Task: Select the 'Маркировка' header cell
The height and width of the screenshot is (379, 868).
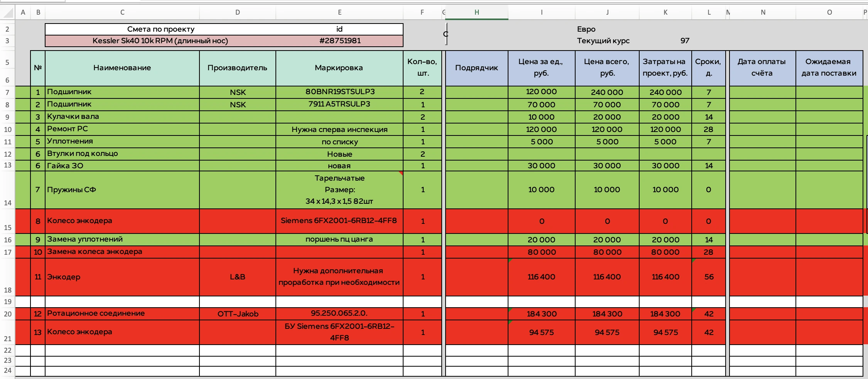Action: pos(339,68)
